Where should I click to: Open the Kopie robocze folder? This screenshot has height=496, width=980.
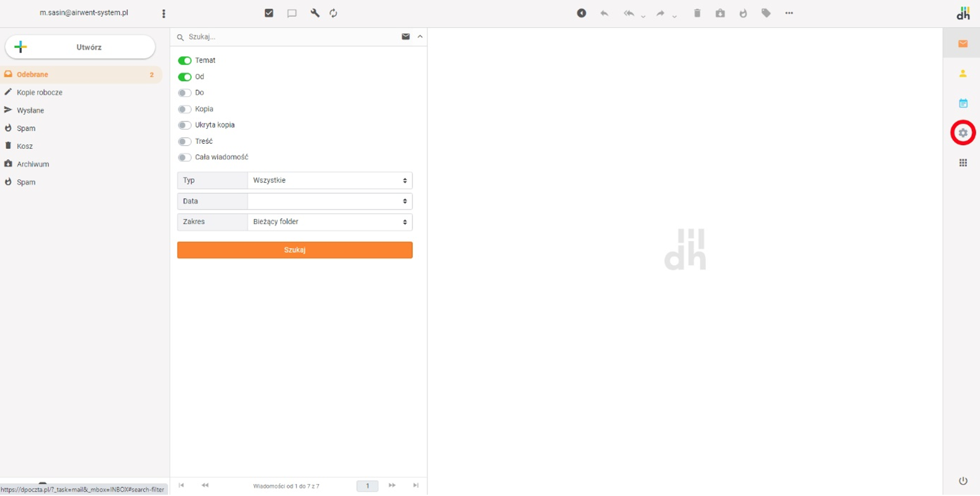pos(39,92)
